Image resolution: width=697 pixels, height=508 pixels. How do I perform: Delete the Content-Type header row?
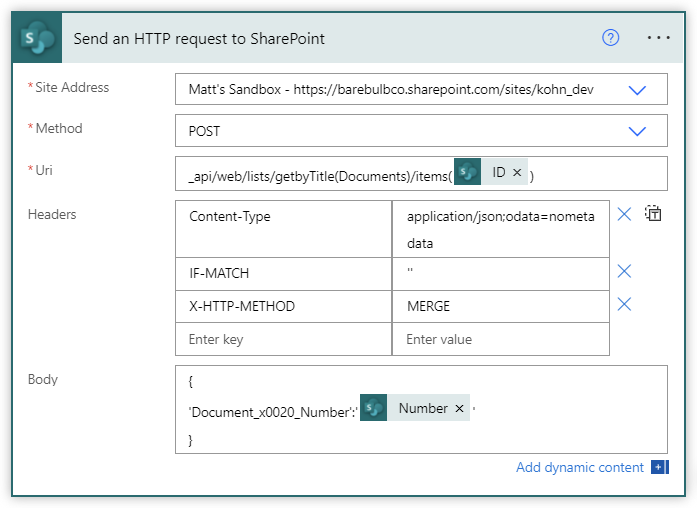click(x=624, y=214)
